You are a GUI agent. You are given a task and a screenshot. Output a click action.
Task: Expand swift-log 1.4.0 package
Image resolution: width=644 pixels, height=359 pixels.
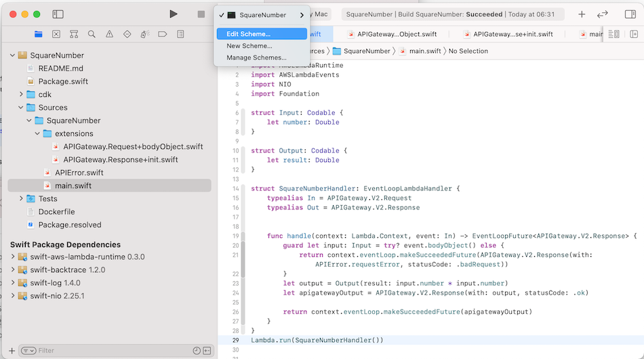click(12, 282)
